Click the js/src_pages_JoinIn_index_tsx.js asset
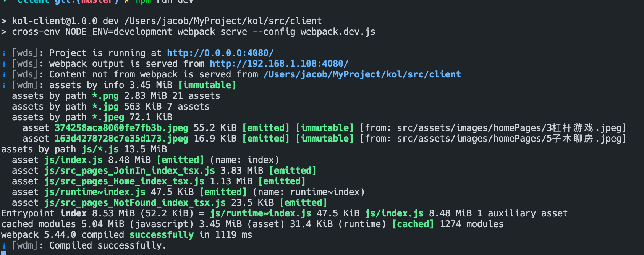 (129, 171)
